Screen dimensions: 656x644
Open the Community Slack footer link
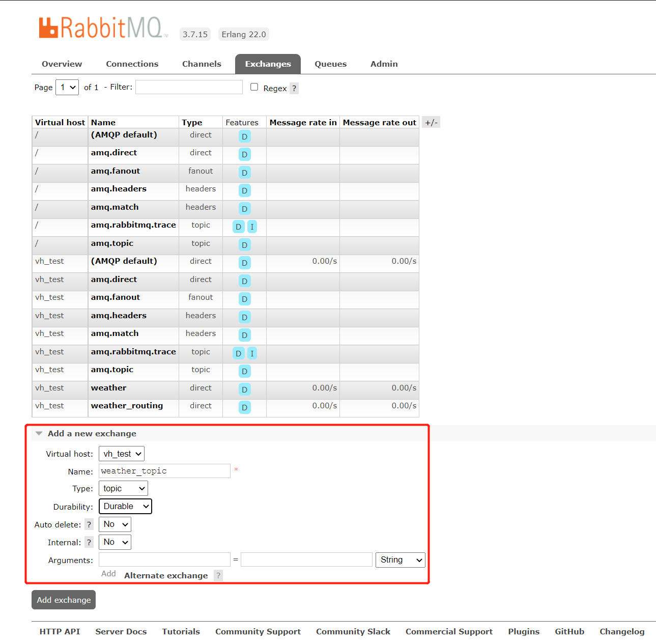[353, 631]
